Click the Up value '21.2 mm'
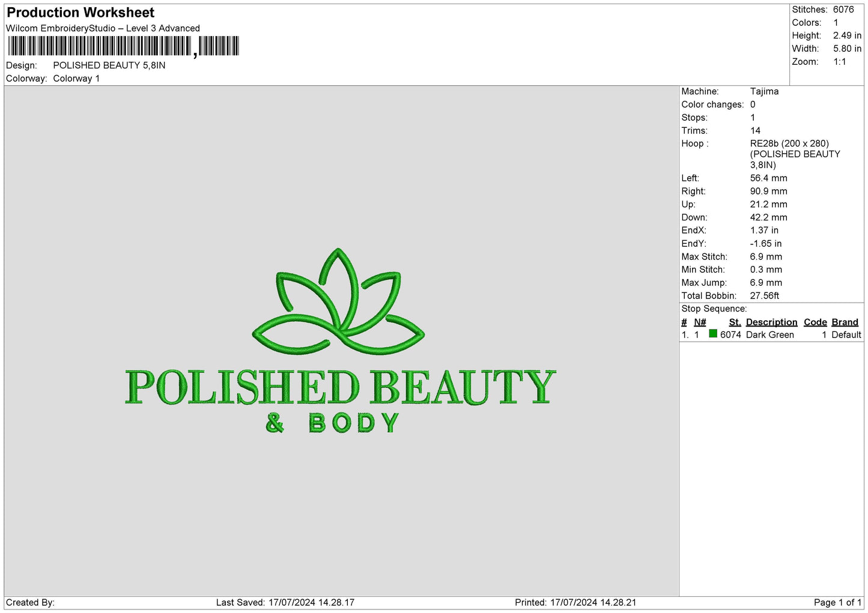Viewport: 868px width, 613px height. click(768, 205)
